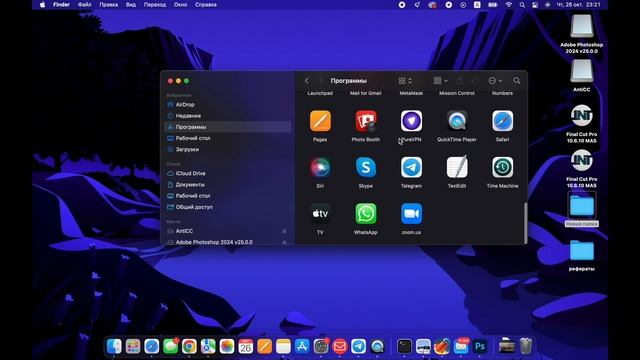Select the TextEdit app icon
This screenshot has height=360, width=640.
tap(457, 167)
